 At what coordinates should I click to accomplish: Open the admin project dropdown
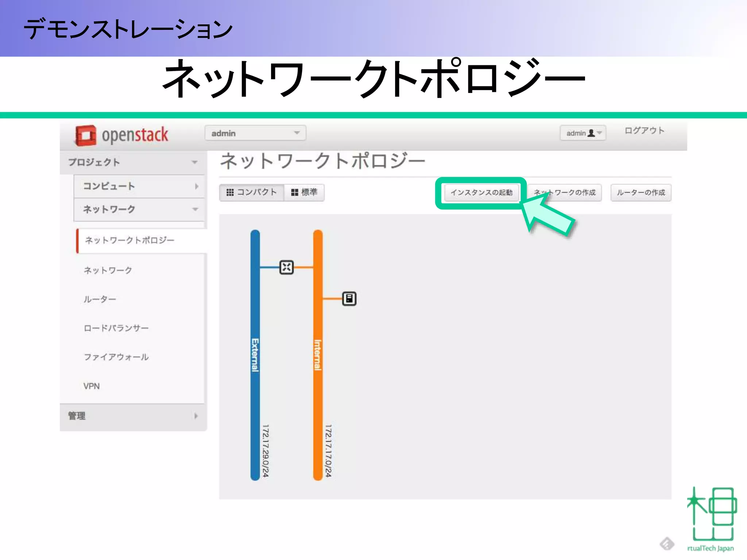255,133
